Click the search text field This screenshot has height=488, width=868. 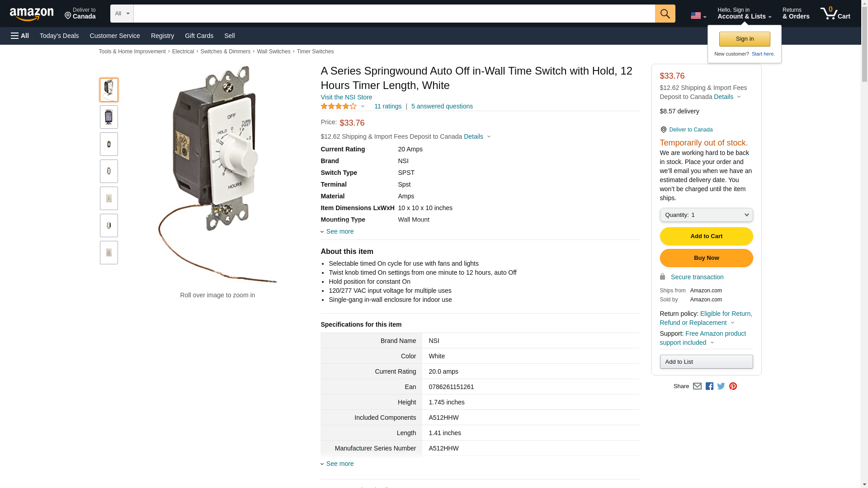click(x=394, y=14)
